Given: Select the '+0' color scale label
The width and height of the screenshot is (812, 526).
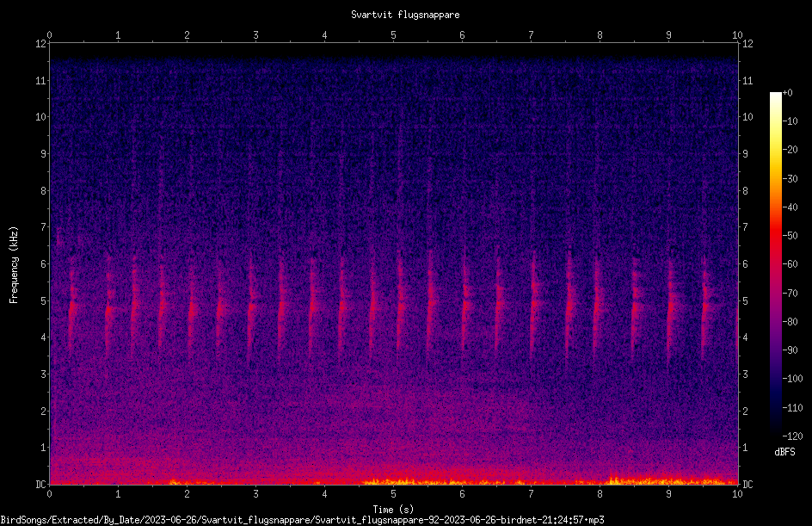Looking at the screenshot, I should tap(788, 93).
